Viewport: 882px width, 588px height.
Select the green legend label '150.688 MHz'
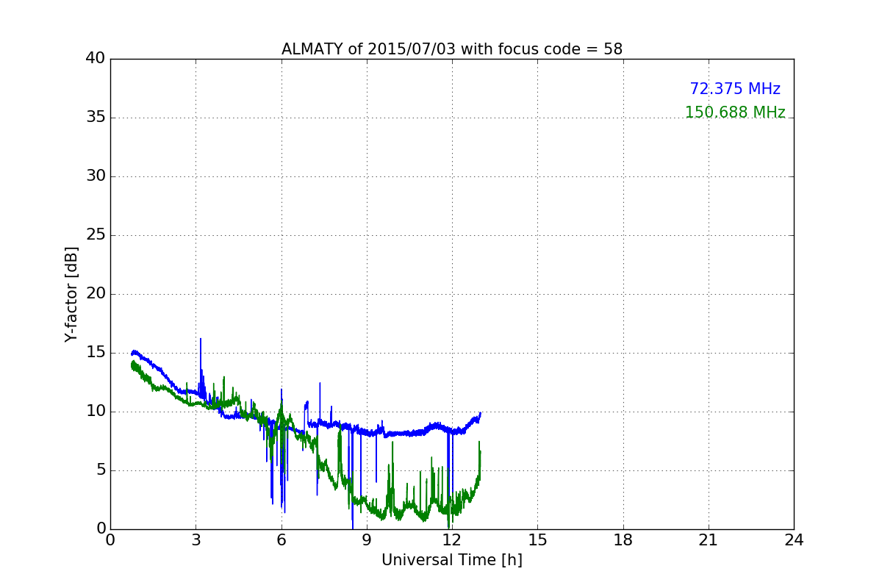735,112
